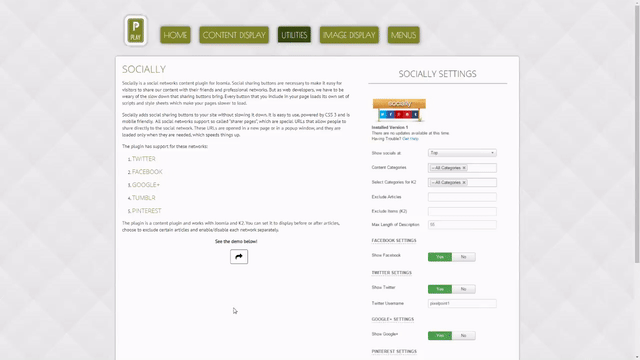Image resolution: width=640 pixels, height=360 pixels.
Task: Remove All Categories tag from K2 categories
Action: (x=464, y=182)
